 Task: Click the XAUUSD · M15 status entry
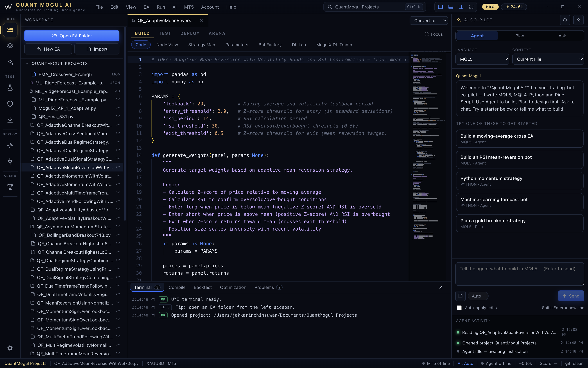click(x=161, y=363)
